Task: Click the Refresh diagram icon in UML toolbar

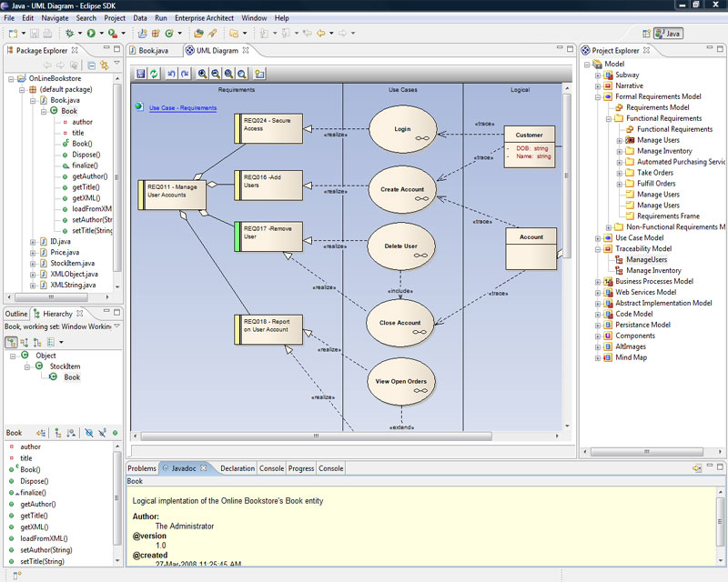Action: 154,74
